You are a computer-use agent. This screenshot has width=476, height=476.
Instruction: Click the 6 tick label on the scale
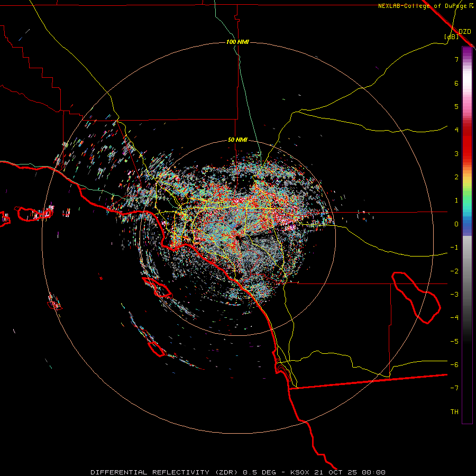pos(456,83)
